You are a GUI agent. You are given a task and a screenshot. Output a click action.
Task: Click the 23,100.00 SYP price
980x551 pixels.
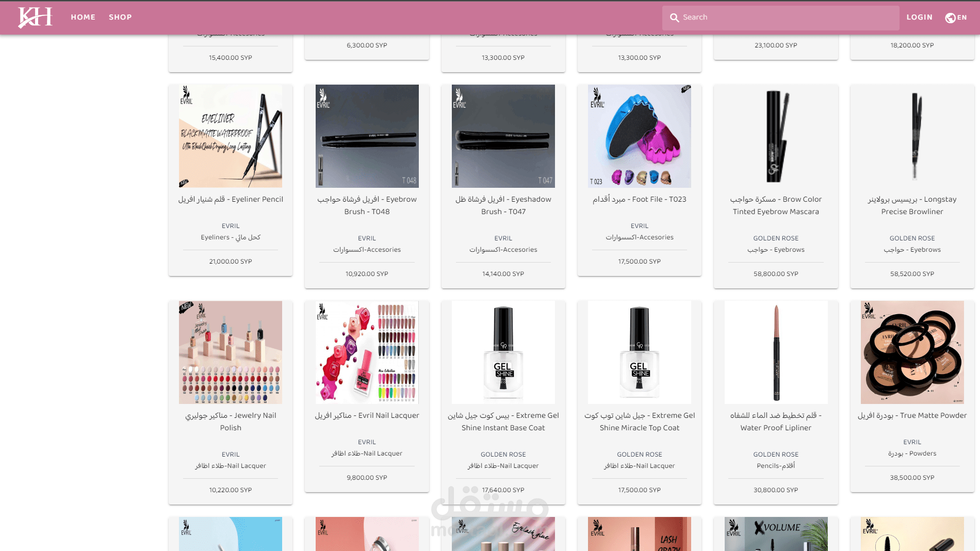coord(776,45)
